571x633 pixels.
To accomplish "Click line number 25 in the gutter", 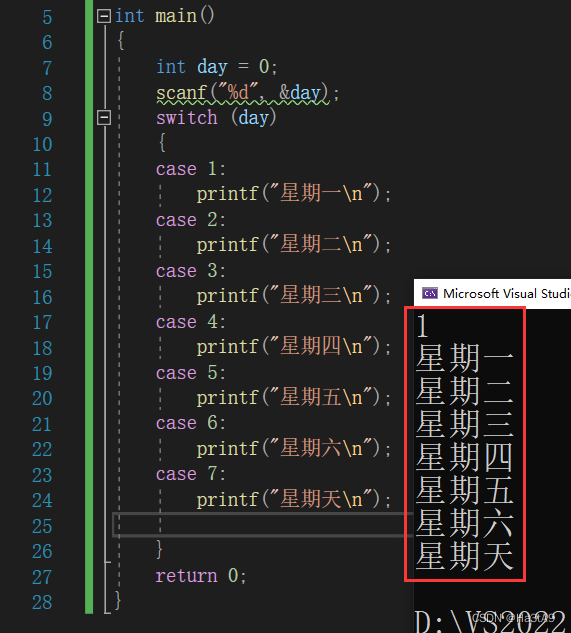I will coord(42,526).
